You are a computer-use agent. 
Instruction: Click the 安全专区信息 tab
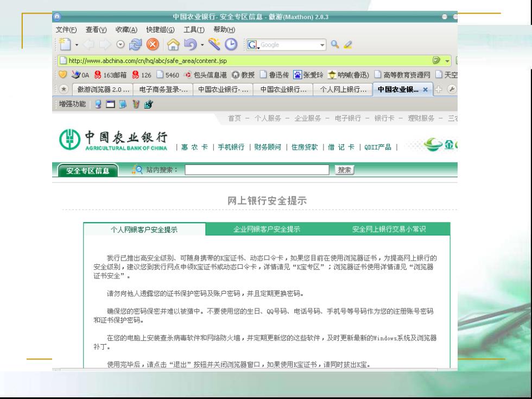click(88, 170)
